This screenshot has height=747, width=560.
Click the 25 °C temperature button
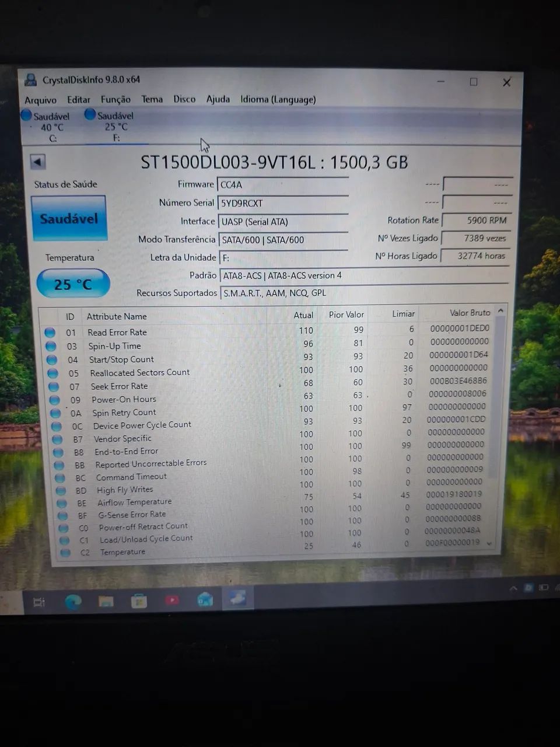(73, 284)
